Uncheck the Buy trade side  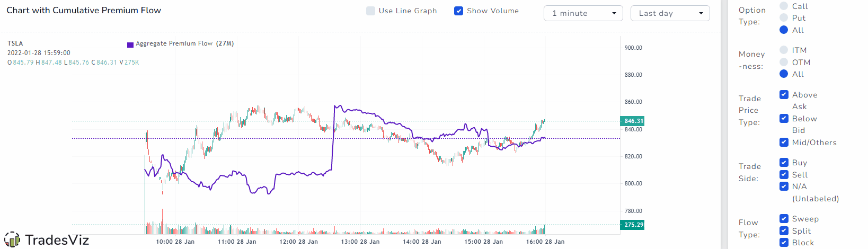tap(784, 162)
